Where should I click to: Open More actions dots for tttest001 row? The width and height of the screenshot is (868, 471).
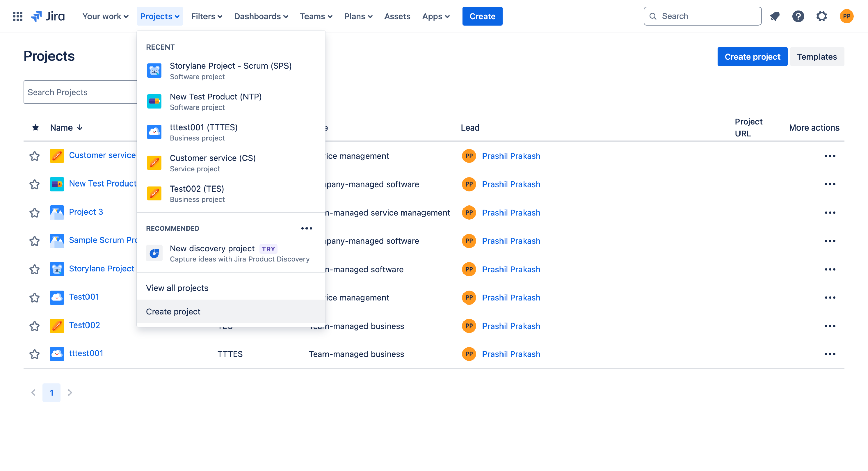(x=830, y=354)
